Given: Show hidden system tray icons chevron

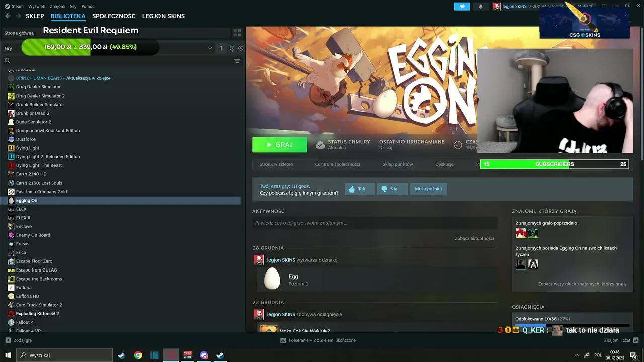Looking at the screenshot, I should coord(577,355).
